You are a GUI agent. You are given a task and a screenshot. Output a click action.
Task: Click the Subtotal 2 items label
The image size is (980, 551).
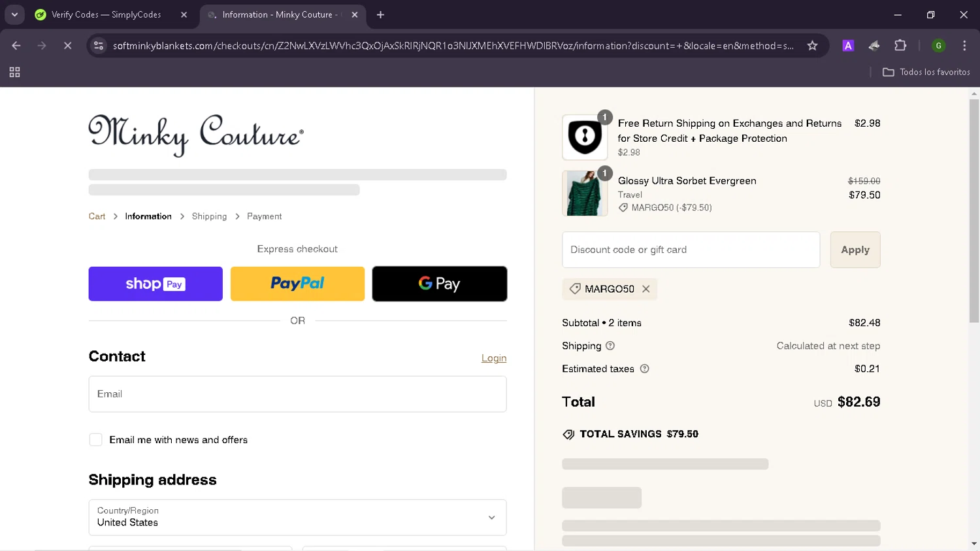coord(602,323)
